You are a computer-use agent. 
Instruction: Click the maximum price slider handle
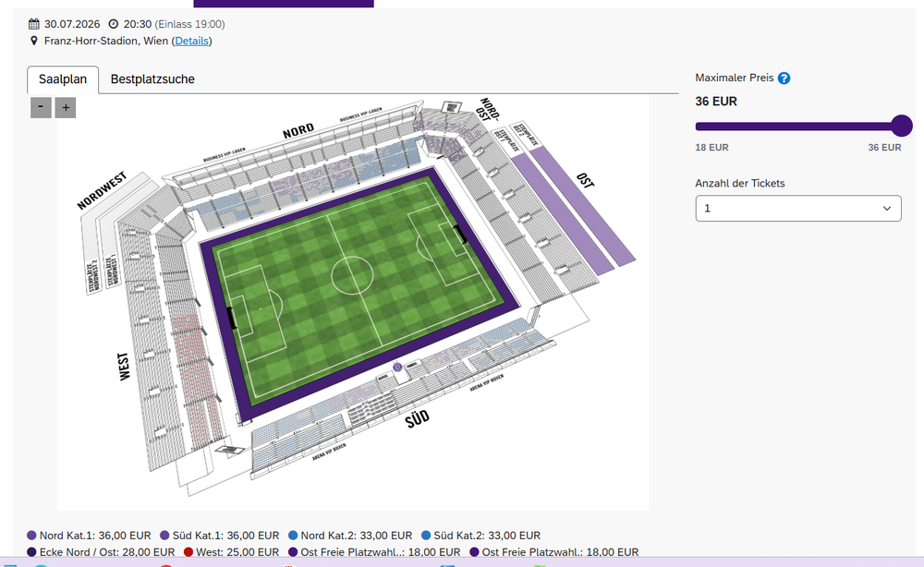point(902,126)
